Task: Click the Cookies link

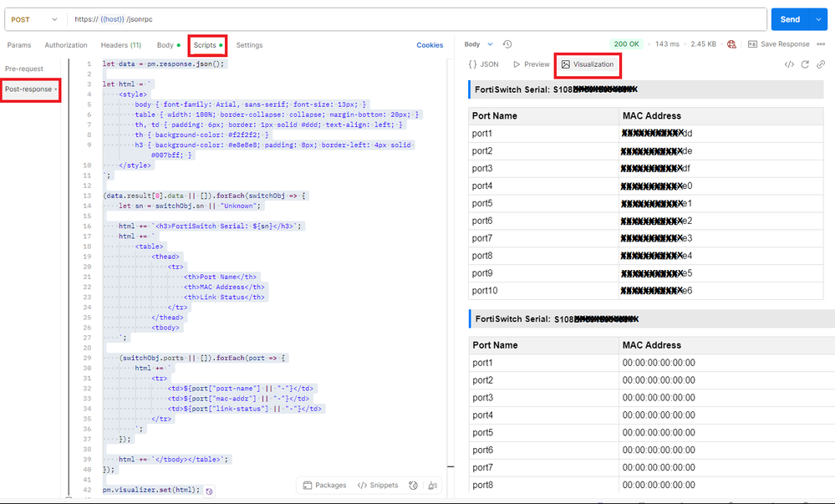Action: pos(430,45)
